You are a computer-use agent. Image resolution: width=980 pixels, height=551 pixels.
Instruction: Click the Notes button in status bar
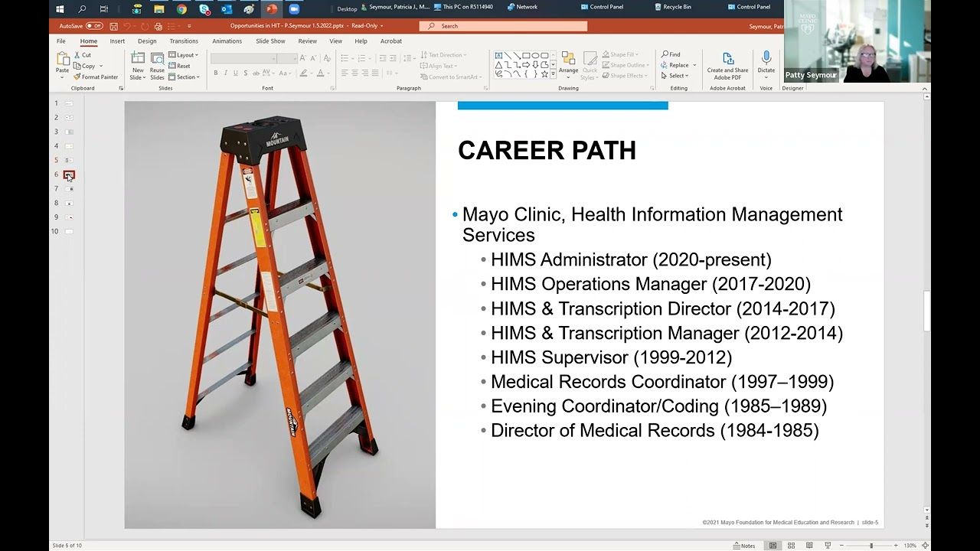(x=744, y=546)
